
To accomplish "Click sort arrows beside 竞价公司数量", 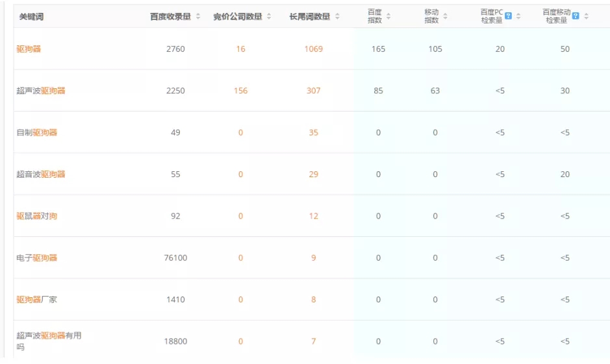I will [x=269, y=17].
